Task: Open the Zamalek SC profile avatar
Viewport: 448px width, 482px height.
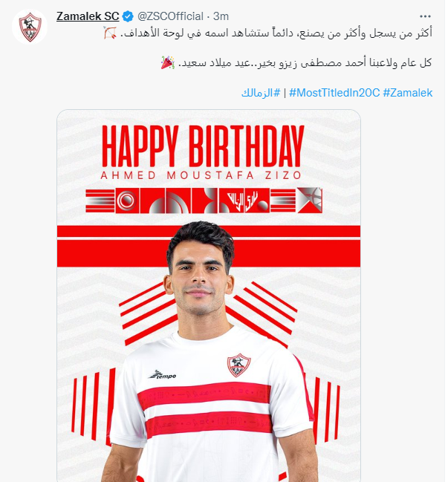Action: click(30, 27)
